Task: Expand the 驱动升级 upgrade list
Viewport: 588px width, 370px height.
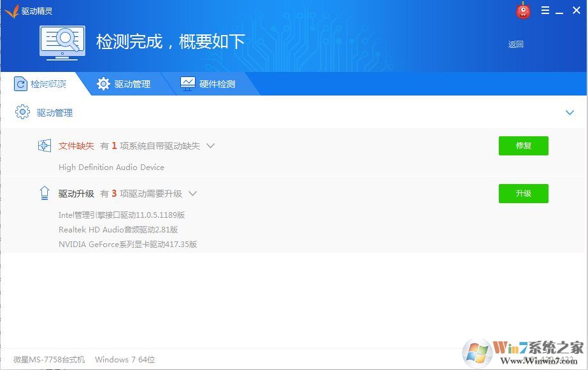Action: [192, 194]
